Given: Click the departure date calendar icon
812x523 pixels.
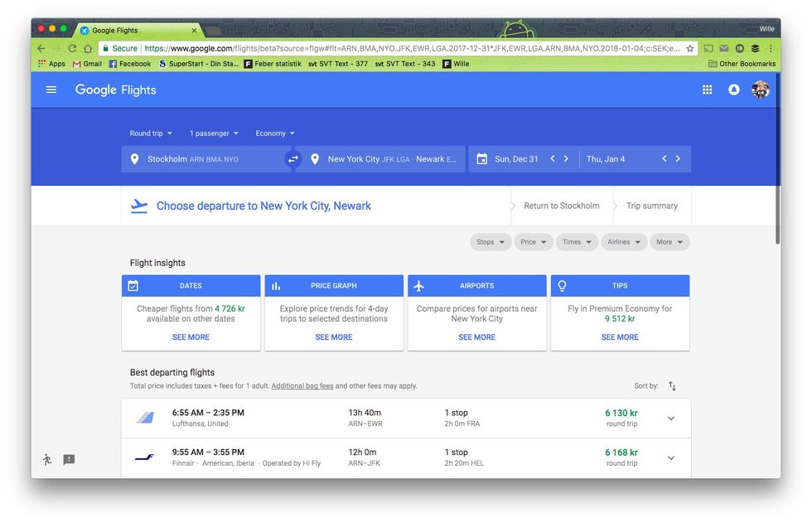Looking at the screenshot, I should point(481,159).
